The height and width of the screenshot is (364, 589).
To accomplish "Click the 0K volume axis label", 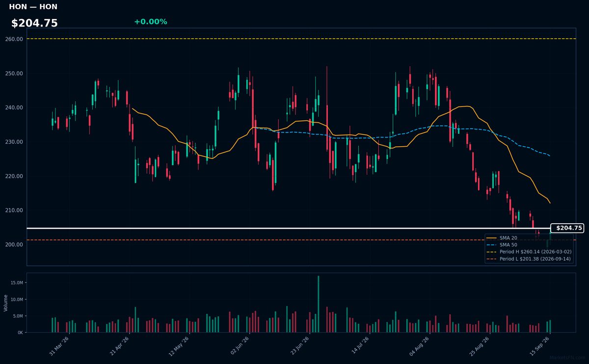I will click(20, 333).
